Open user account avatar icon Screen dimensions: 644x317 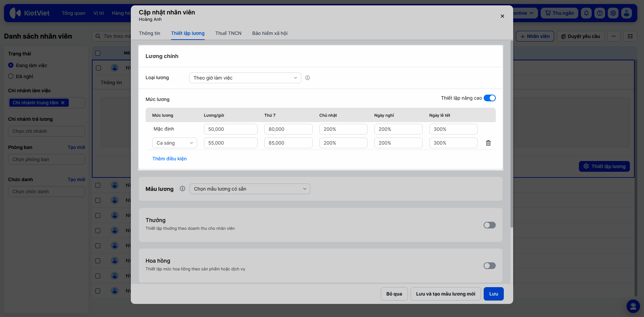pyautogui.click(x=627, y=13)
